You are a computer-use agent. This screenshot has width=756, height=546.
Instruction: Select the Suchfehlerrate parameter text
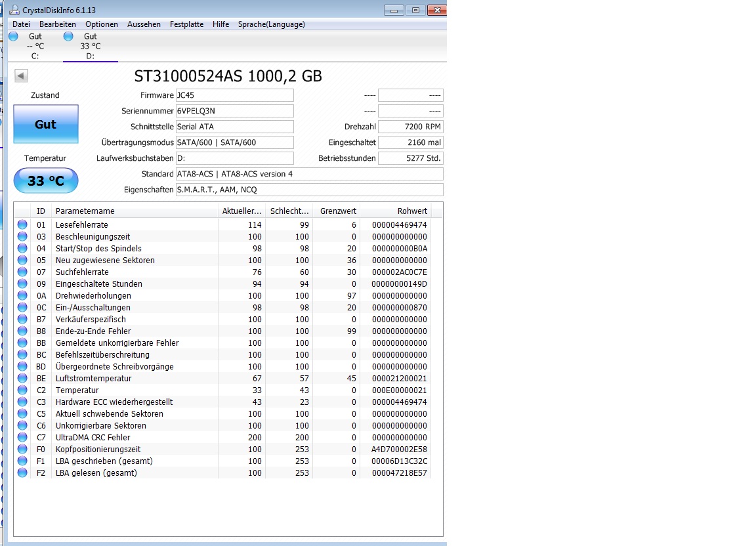pos(82,272)
